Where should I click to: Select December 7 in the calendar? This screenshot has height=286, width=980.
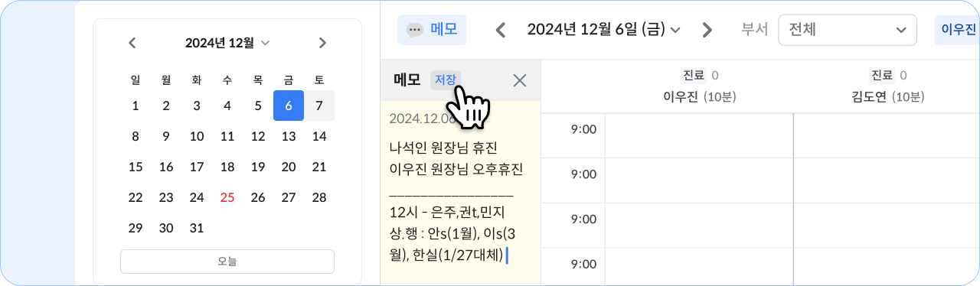click(319, 106)
